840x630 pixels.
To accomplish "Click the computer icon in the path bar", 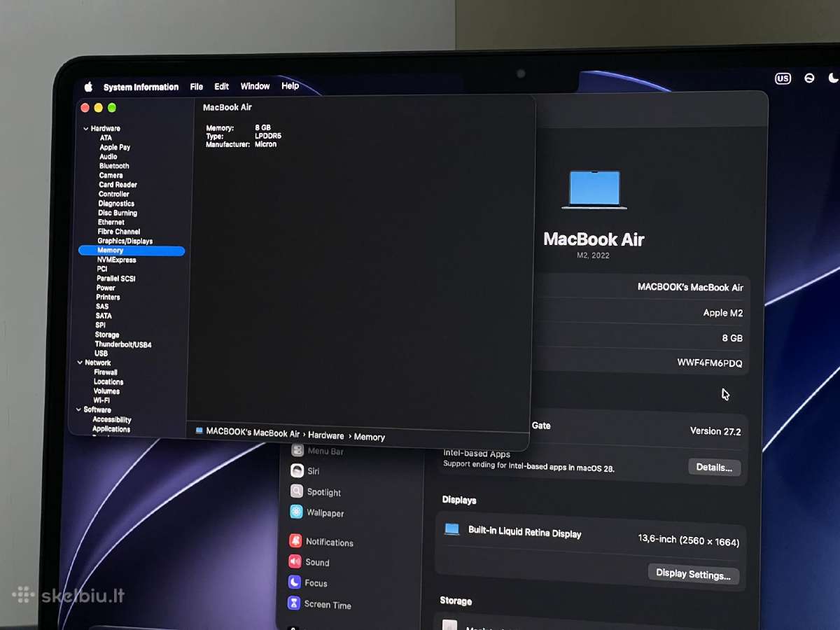I will click(199, 431).
